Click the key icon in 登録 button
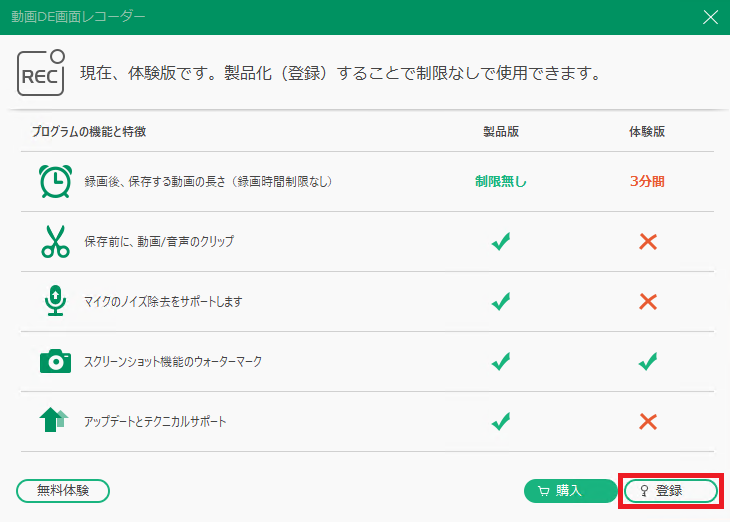The image size is (730, 522). [644, 491]
